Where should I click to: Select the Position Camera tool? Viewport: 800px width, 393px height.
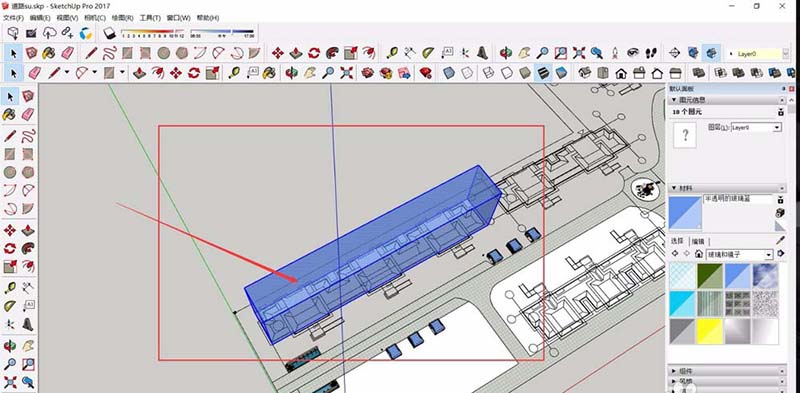coord(615,53)
